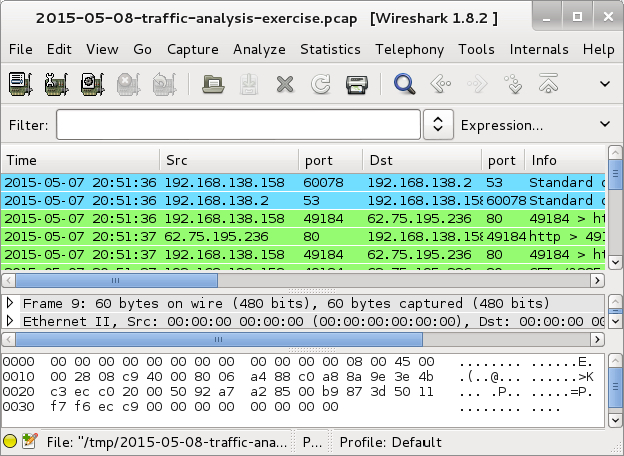Click packet bytes scroll down arrow
This screenshot has height=456, width=624.
click(x=615, y=420)
